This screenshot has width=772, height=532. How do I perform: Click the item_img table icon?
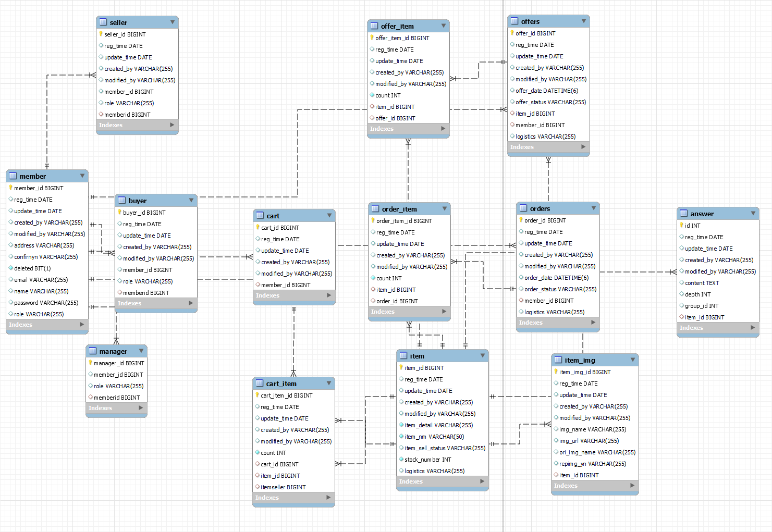point(558,360)
